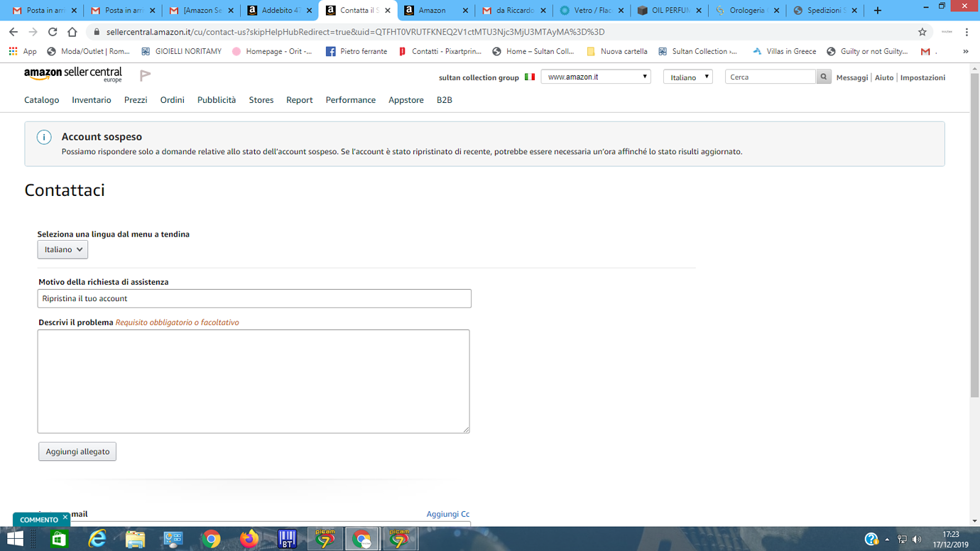Open the Pubblicità menu
980x551 pixels.
(217, 100)
